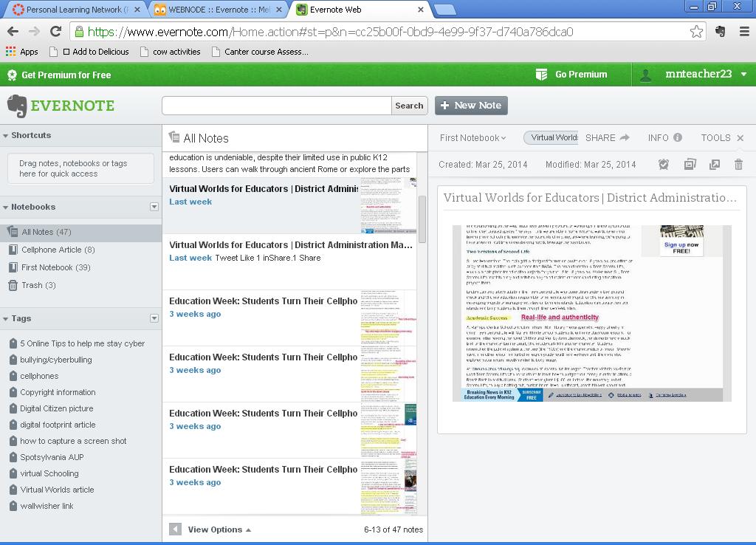Click the Go Premium link
This screenshot has height=545, width=756.
click(x=581, y=75)
